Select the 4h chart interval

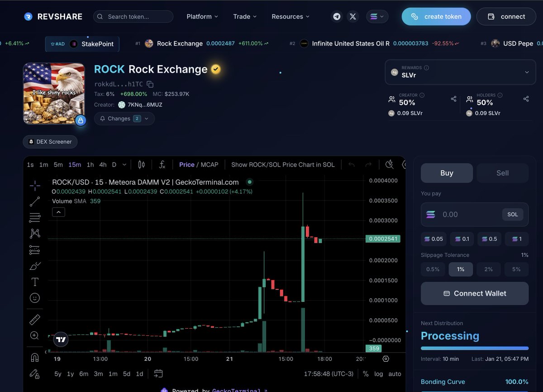[103, 165]
